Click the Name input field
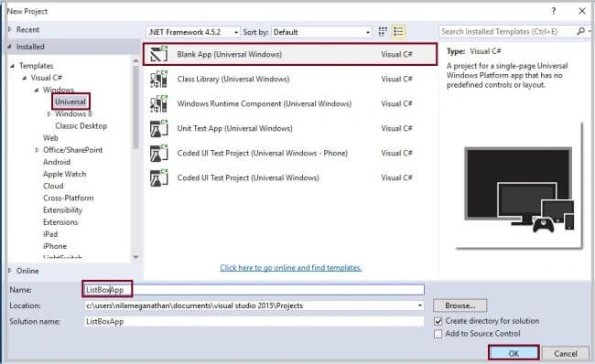The width and height of the screenshot is (595, 364). 254,290
